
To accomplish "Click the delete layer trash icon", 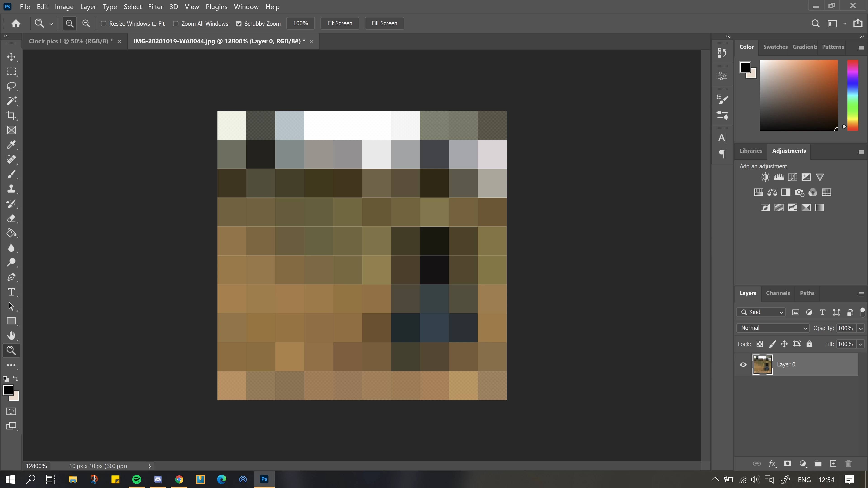I will [849, 464].
